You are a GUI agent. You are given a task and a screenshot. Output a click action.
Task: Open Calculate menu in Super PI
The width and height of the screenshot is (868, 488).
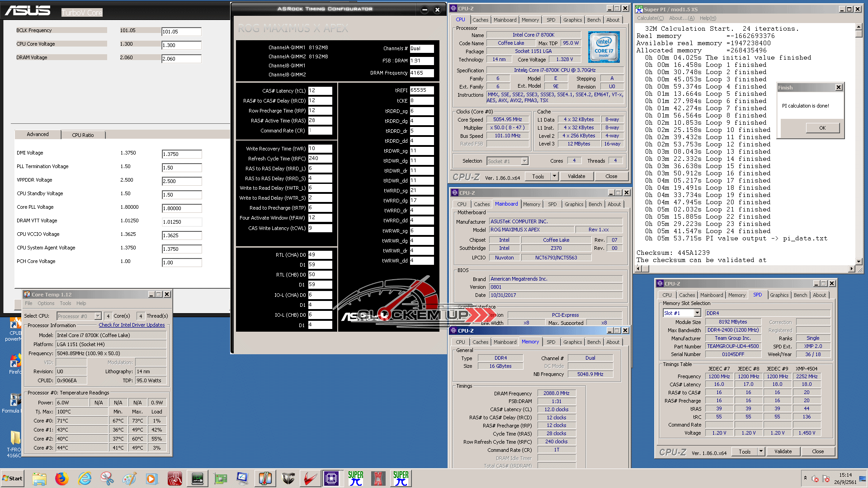pyautogui.click(x=650, y=19)
